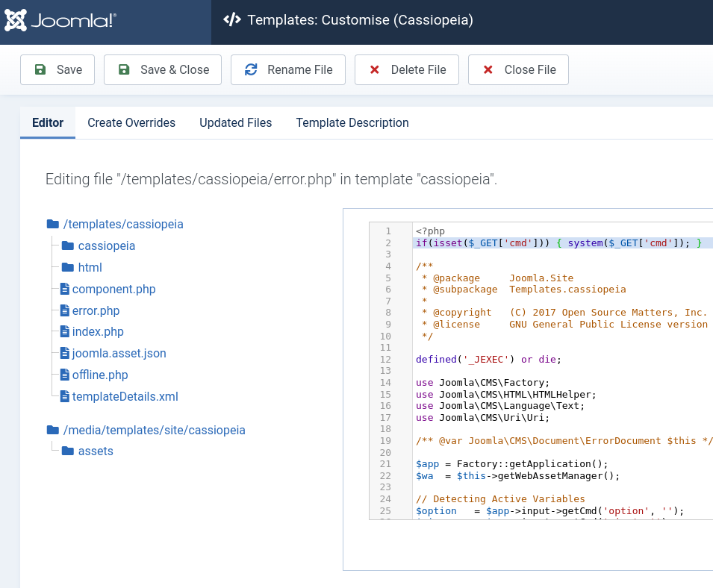The image size is (713, 588).
Task: Click the "$wa = $this->getWebAssetManager();" line
Action: tap(517, 476)
